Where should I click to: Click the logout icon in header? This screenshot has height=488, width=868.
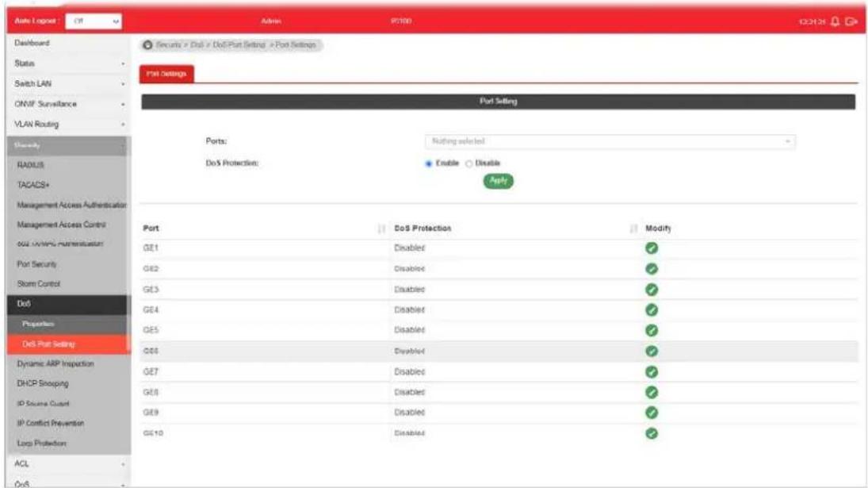tap(851, 21)
